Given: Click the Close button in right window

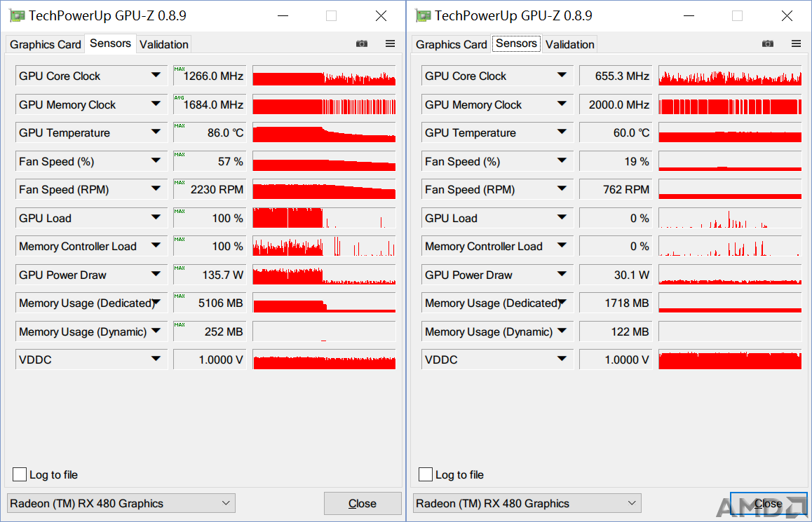Looking at the screenshot, I should [x=769, y=503].
